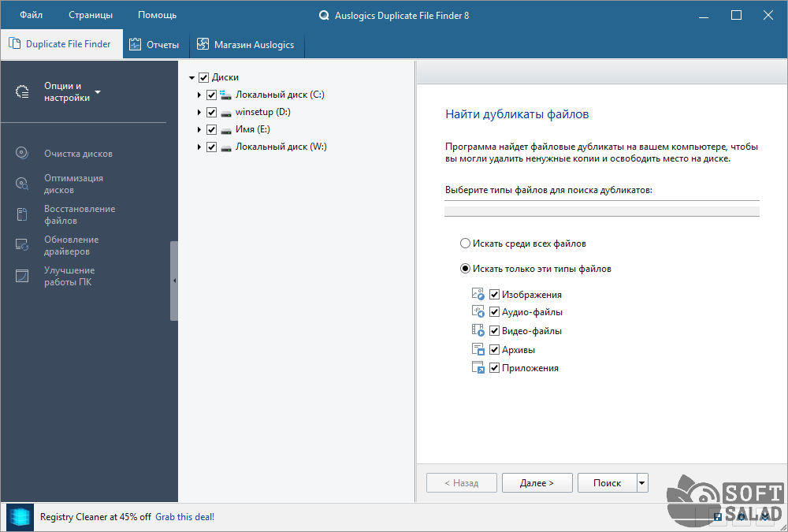
Task: Expand the Локальный диск (C:) tree node
Action: [199, 95]
